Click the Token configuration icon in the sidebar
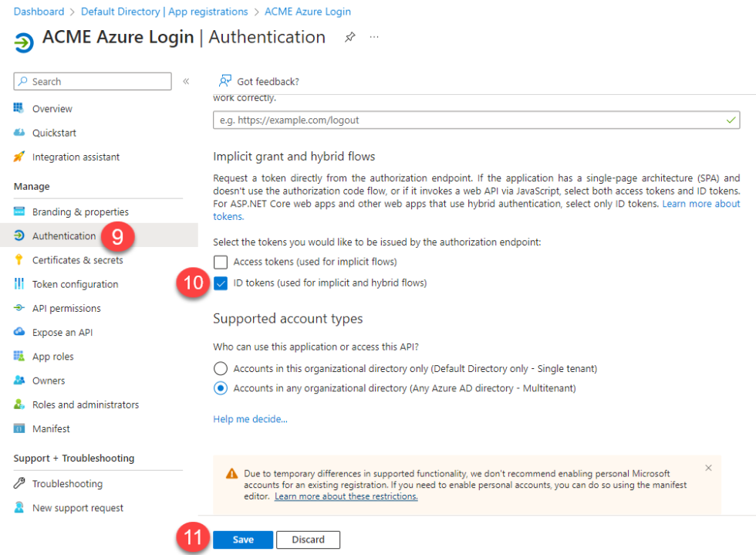The width and height of the screenshot is (756, 555). [x=19, y=284]
